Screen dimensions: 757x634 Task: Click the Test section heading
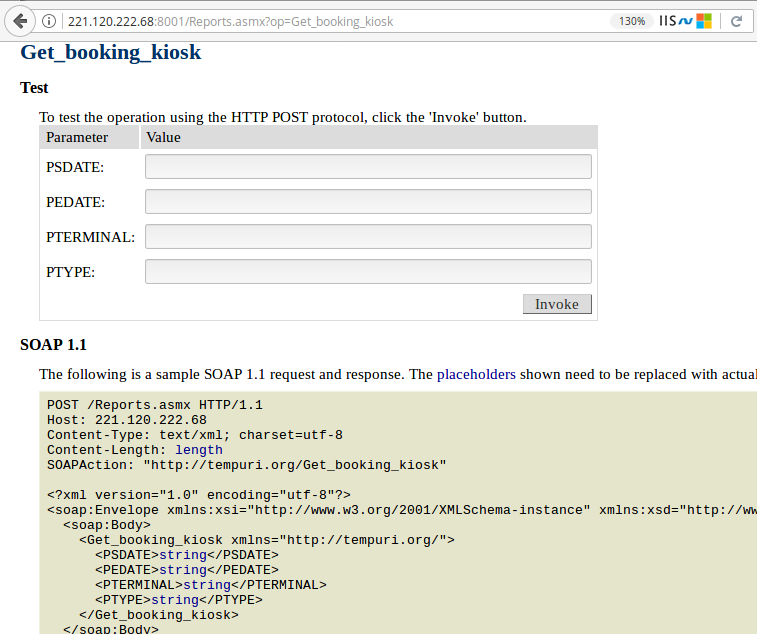[x=34, y=88]
